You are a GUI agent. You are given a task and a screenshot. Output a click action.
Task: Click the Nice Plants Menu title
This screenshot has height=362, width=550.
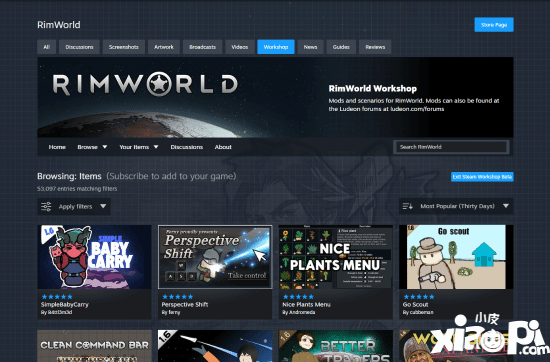pos(306,304)
